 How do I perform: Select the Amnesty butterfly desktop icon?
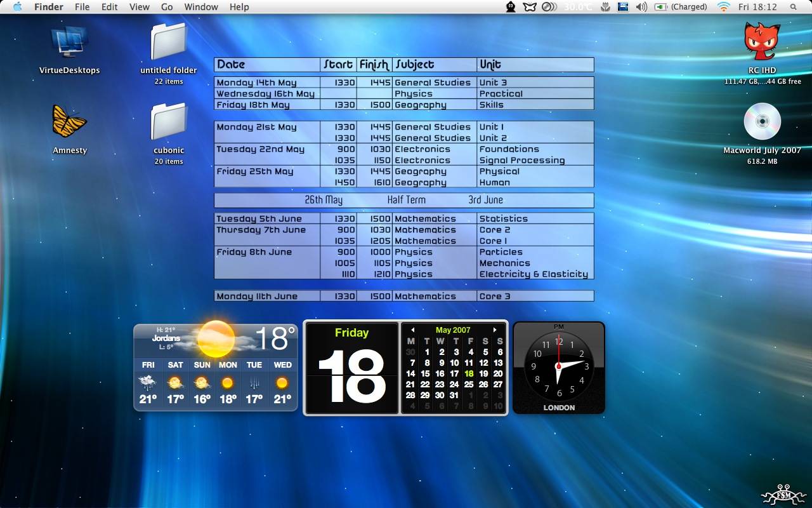click(x=69, y=121)
